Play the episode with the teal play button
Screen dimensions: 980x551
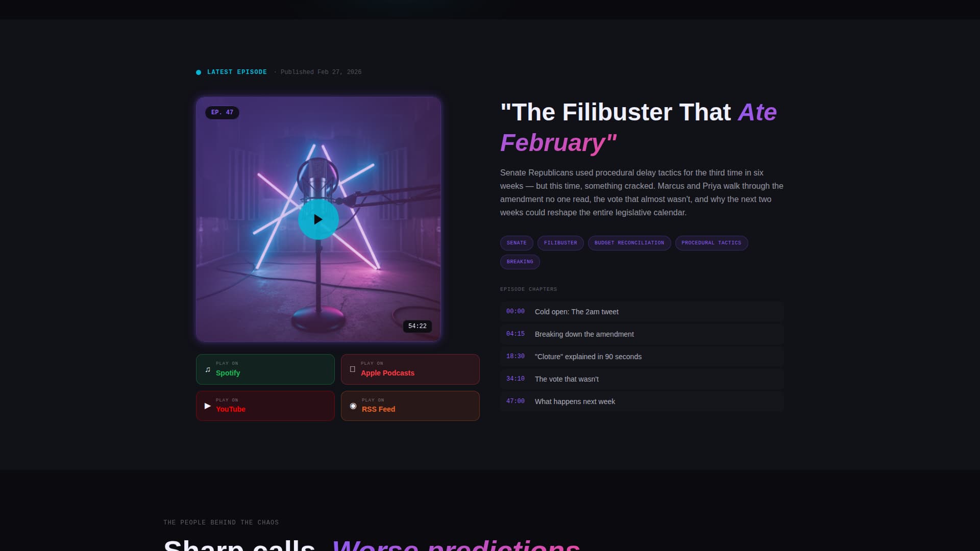pyautogui.click(x=318, y=219)
